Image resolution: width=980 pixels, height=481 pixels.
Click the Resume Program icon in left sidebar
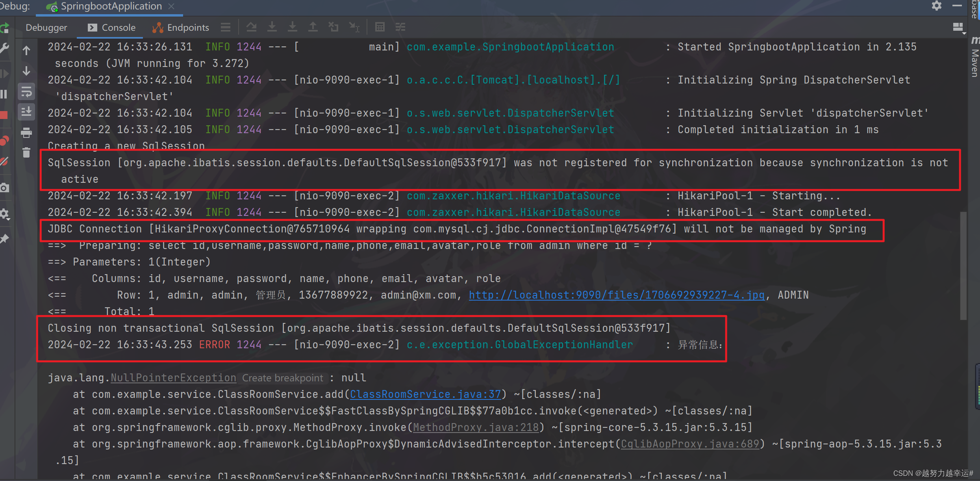(x=4, y=73)
